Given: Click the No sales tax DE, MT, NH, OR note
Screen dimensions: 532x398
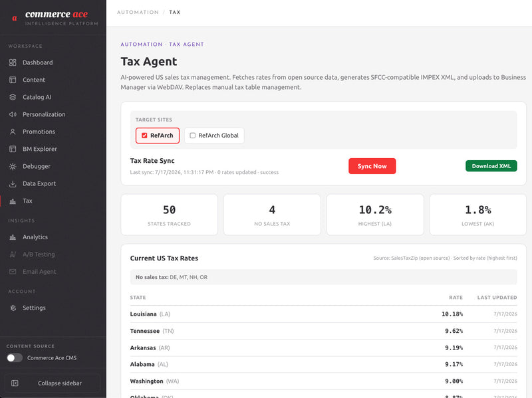Looking at the screenshot, I should (323, 277).
